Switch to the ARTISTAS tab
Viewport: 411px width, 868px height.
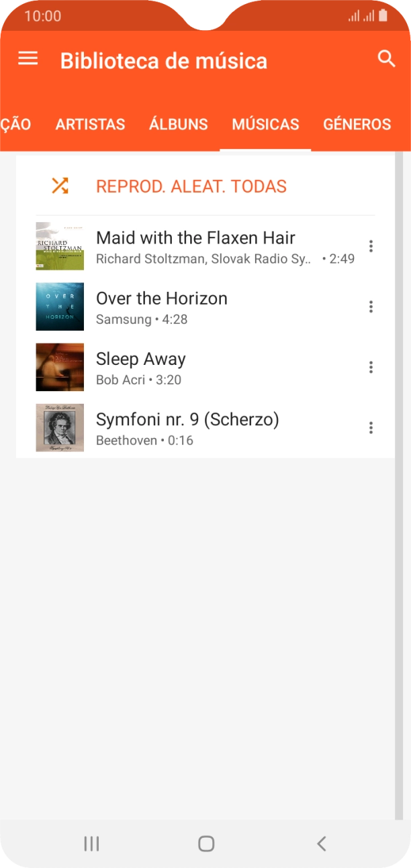(x=90, y=124)
